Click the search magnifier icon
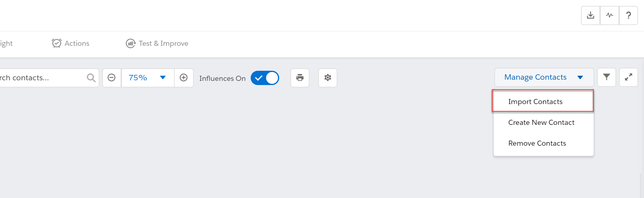This screenshot has width=644, height=198. pos(91,78)
